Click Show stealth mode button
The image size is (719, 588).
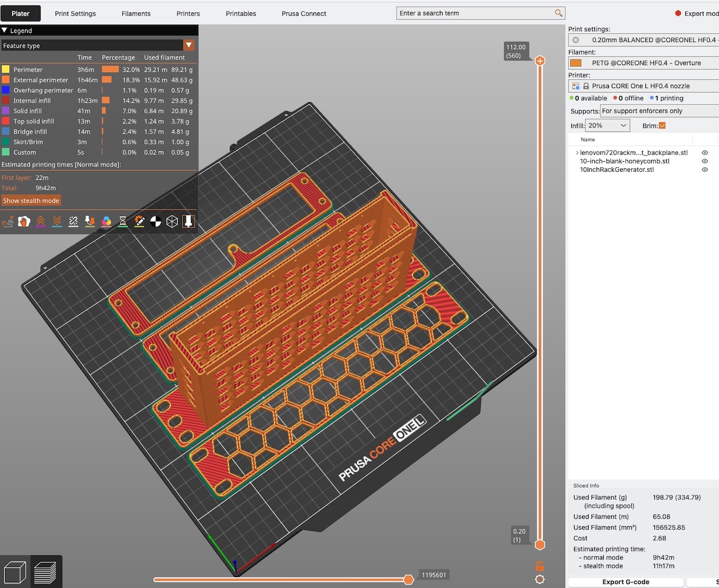point(31,200)
